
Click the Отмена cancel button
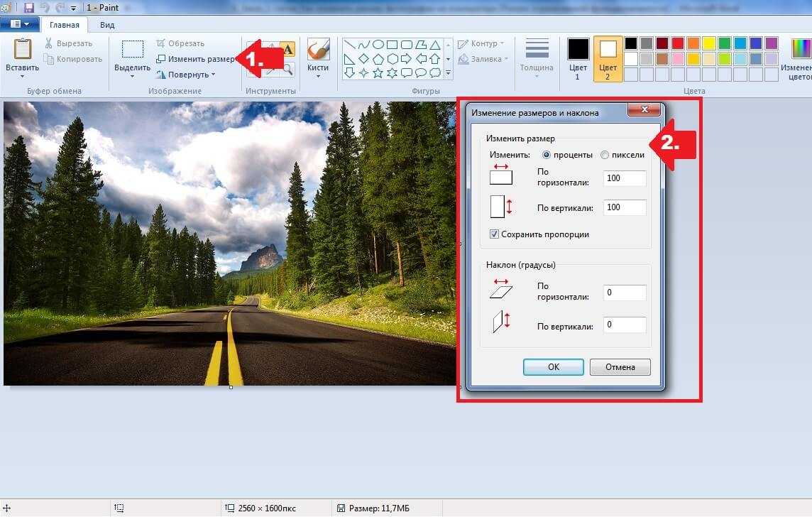pyautogui.click(x=620, y=367)
